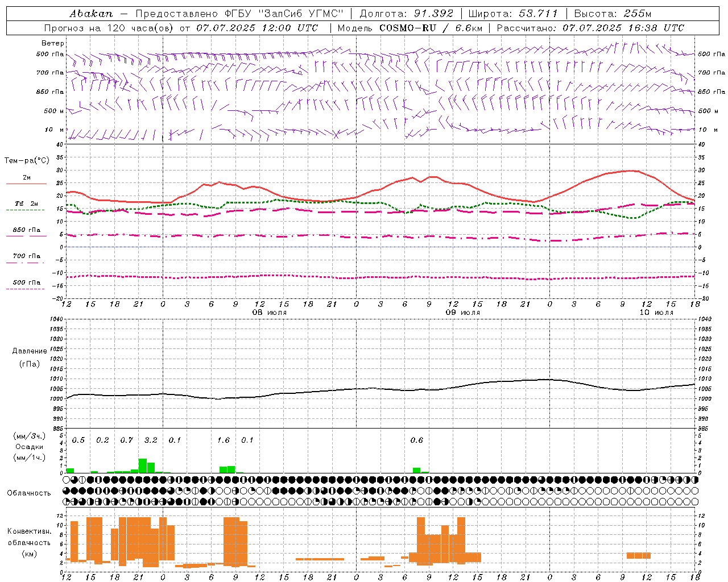Click the 'Облачность' cloud cover label
Image resolution: width=728 pixels, height=582 pixels.
click(29, 493)
